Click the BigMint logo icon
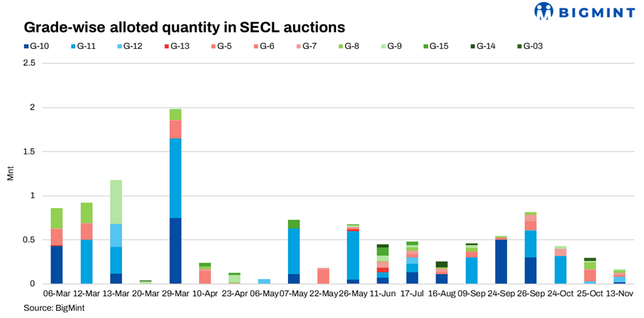The image size is (644, 318). [x=543, y=11]
